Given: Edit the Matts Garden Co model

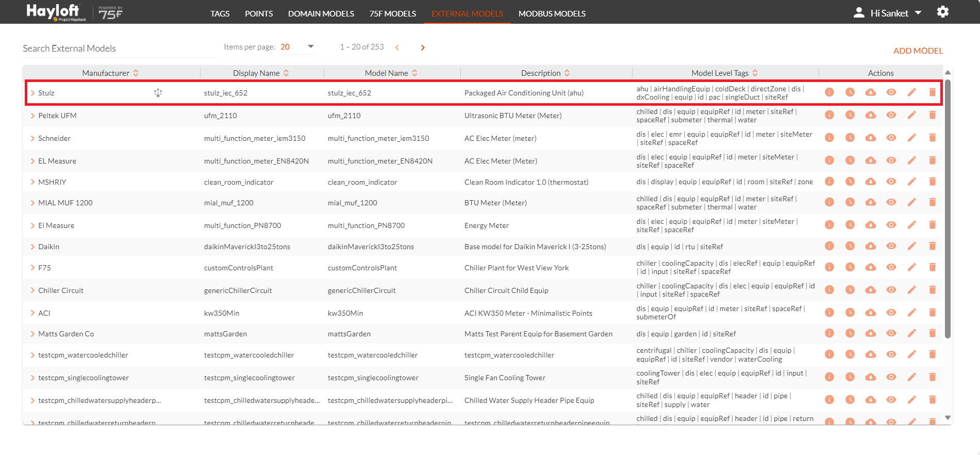Looking at the screenshot, I should click(x=911, y=333).
